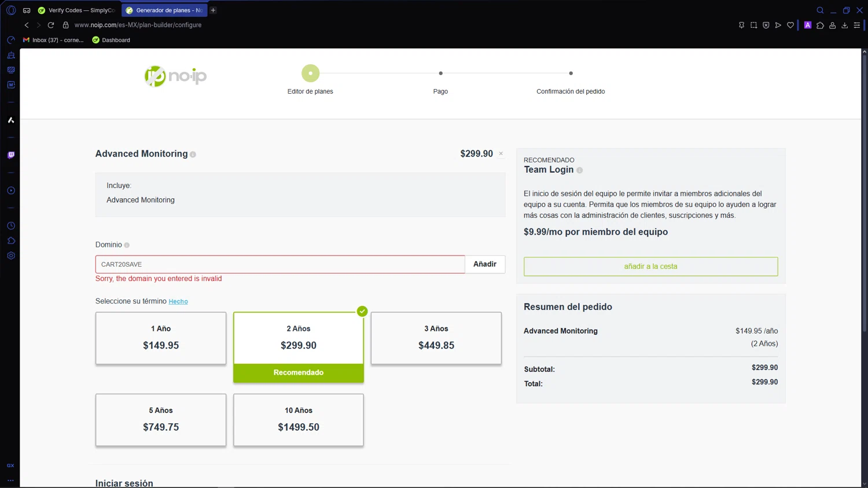This screenshot has height=488, width=868.
Task: Click the Resumen del pedido heading
Action: pyautogui.click(x=568, y=307)
